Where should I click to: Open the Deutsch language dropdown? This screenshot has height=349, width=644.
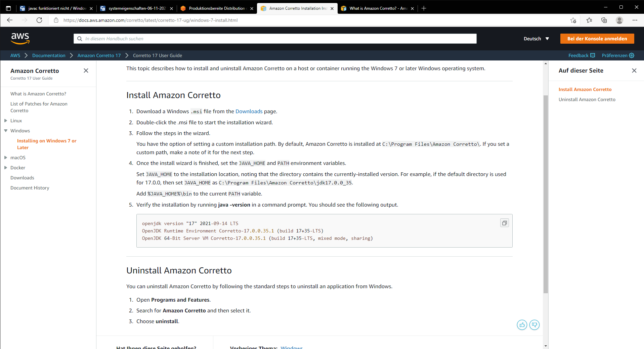point(536,39)
